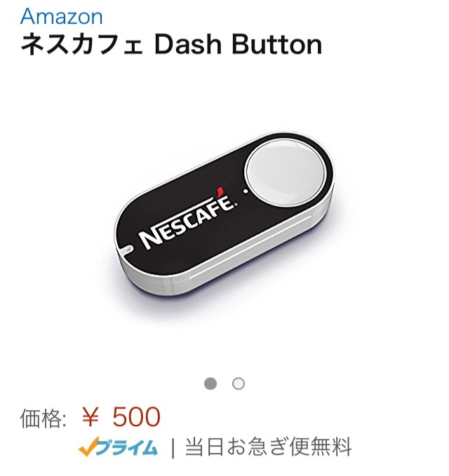Click the yen currency symbol
This screenshot has width=449, height=476.
point(91,417)
